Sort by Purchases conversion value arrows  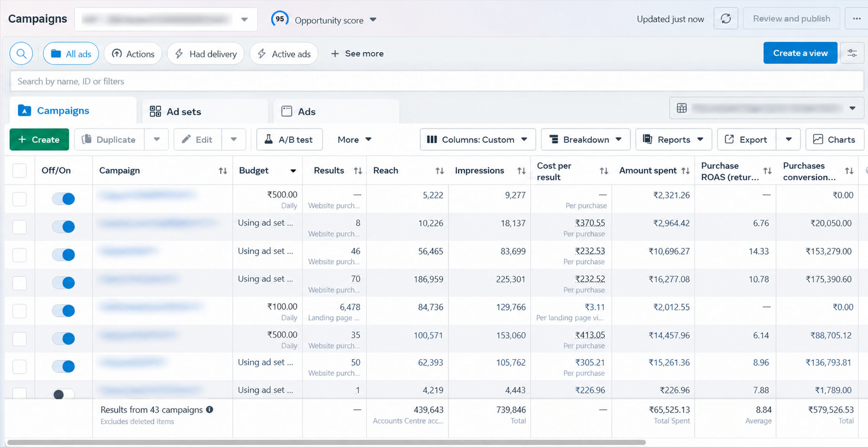pos(850,171)
